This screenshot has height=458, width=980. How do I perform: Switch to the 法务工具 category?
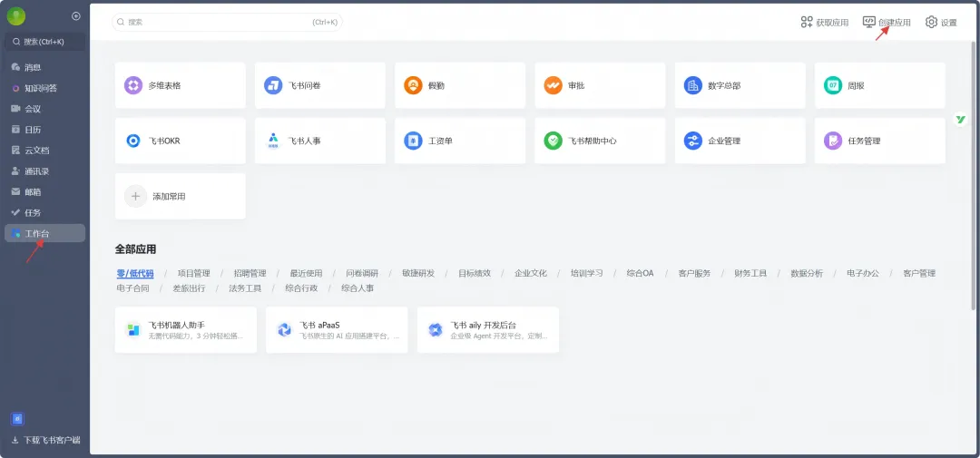245,288
